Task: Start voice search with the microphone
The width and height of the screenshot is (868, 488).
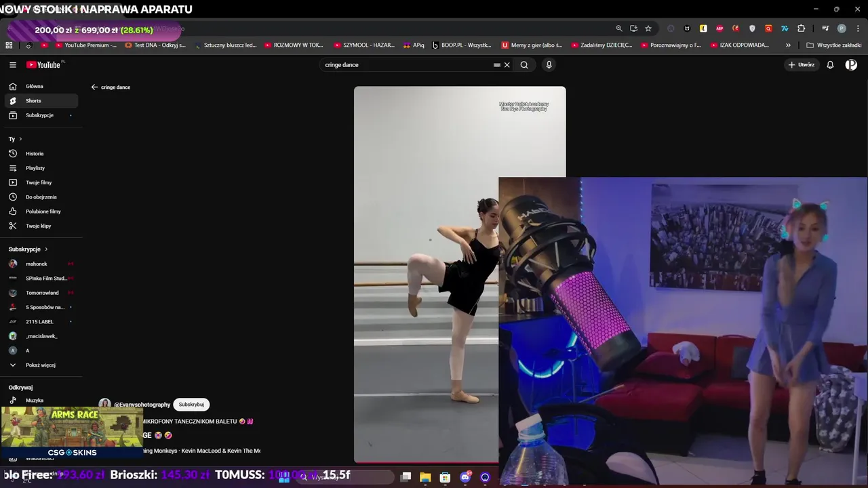Action: (x=549, y=65)
